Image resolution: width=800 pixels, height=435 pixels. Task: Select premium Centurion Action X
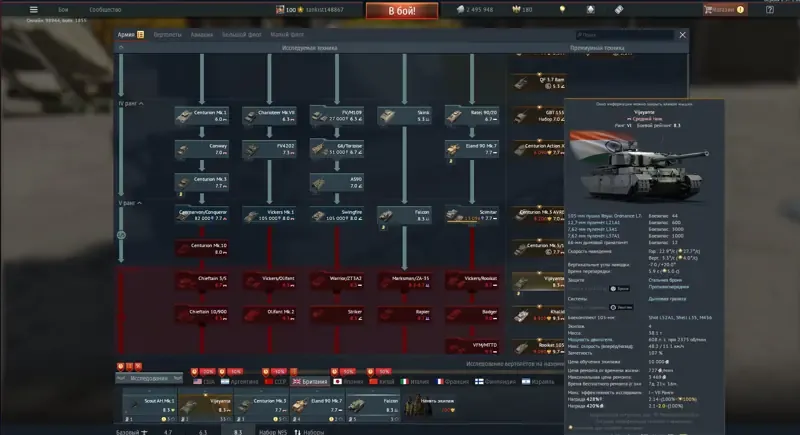point(539,149)
